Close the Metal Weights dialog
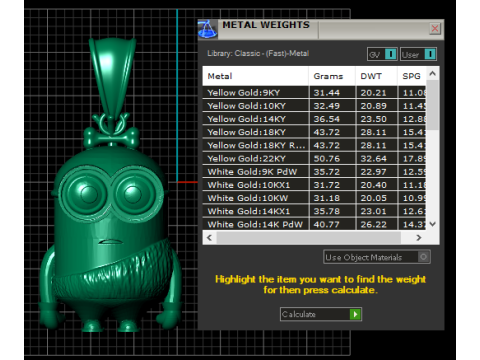Image resolution: width=480 pixels, height=360 pixels. pos(435,29)
